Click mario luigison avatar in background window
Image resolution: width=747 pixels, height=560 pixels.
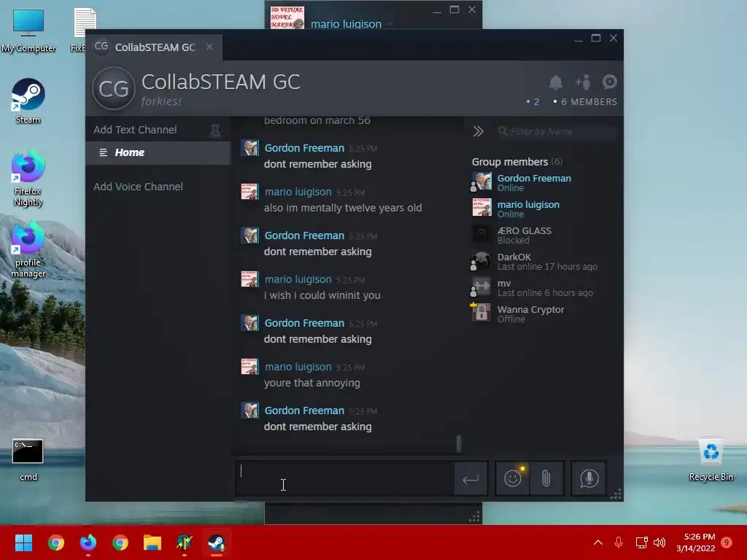point(287,17)
